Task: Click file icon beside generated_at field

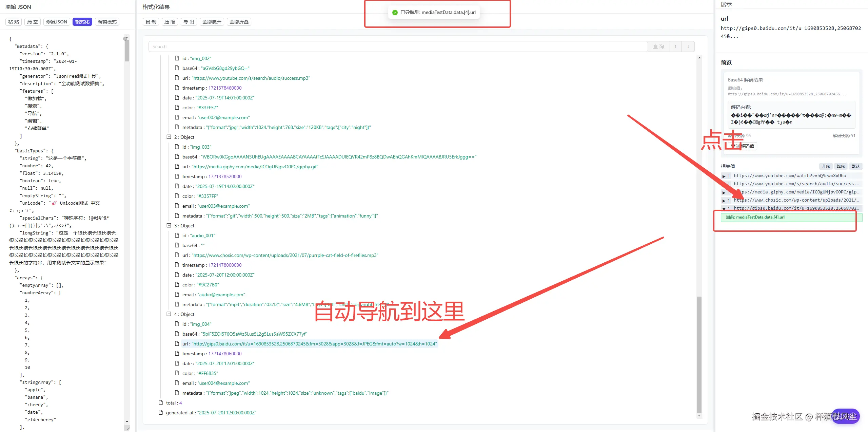Action: (x=161, y=413)
